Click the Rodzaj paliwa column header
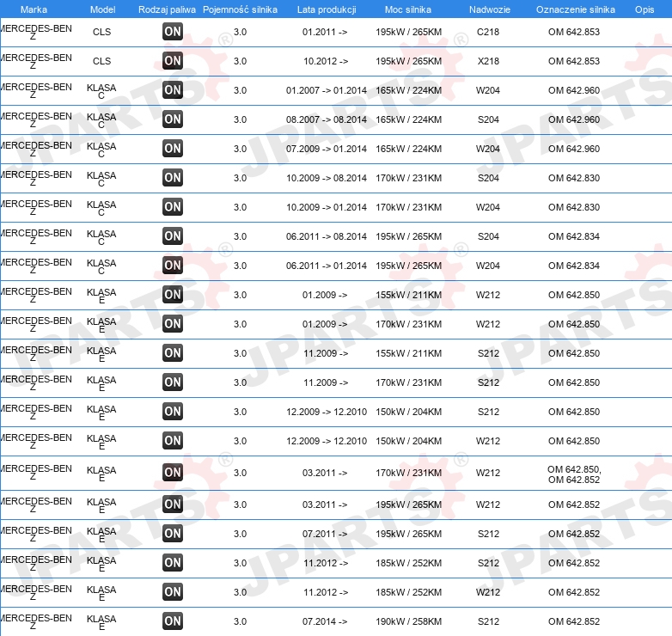672x636 pixels. tap(167, 9)
